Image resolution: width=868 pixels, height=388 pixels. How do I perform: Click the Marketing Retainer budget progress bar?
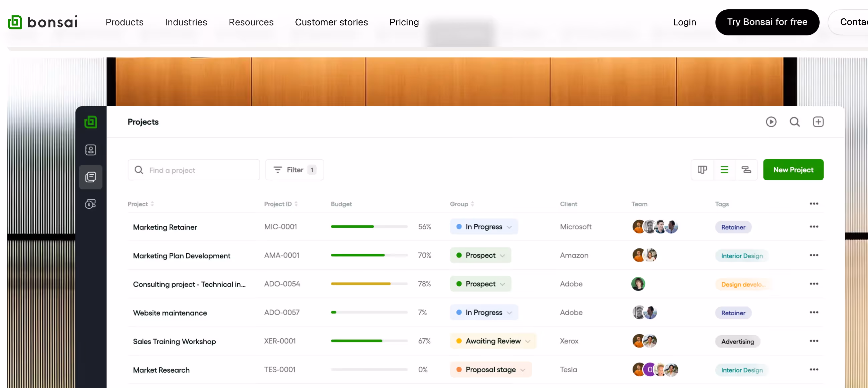(369, 226)
